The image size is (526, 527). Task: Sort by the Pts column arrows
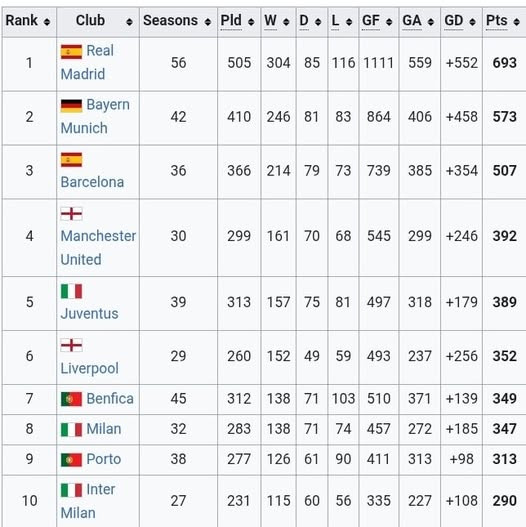pos(517,22)
